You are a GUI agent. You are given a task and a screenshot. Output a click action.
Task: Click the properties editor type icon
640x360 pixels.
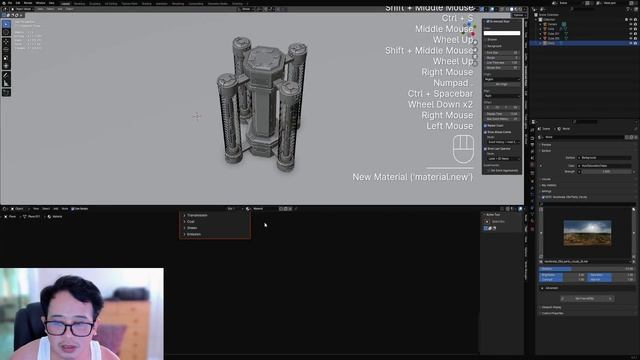pyautogui.click(x=534, y=122)
